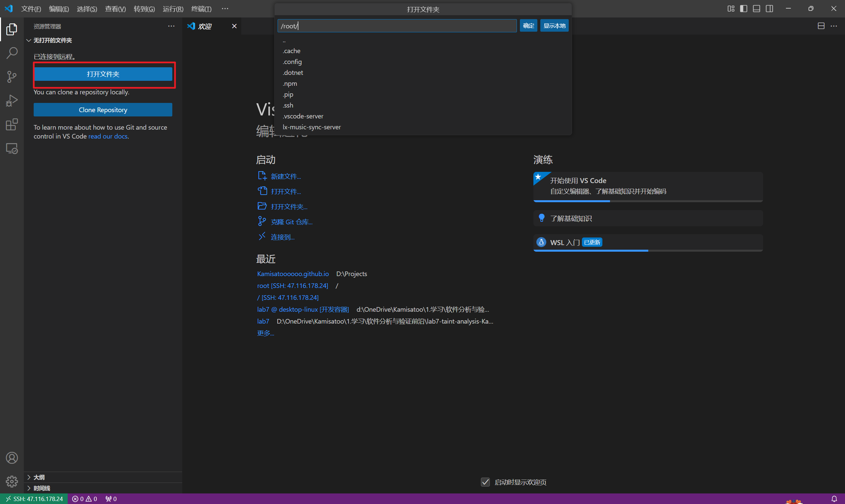Toggle the bottom panel visibility
The image size is (845, 504).
756,9
